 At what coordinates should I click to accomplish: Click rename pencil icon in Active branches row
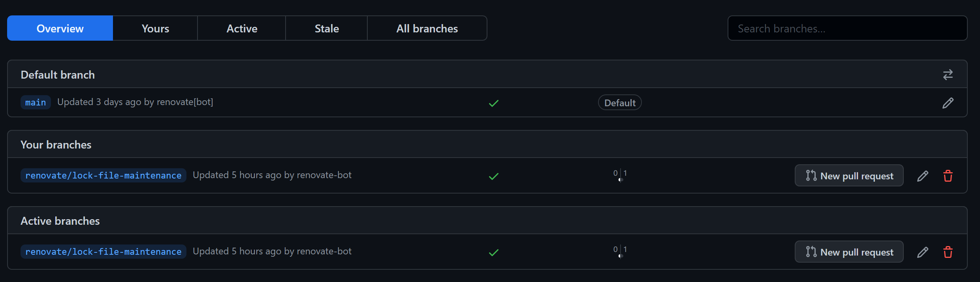coord(923,252)
